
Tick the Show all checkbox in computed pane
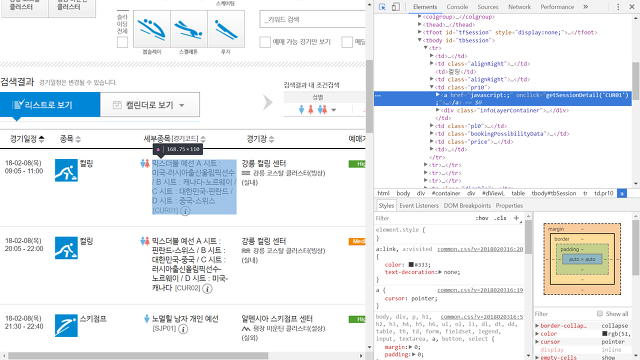click(x=600, y=313)
